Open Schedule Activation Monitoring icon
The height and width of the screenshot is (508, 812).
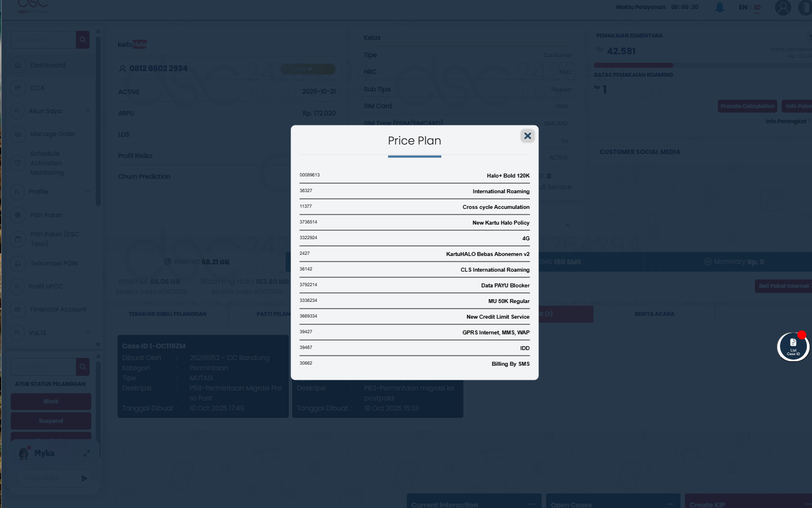18,163
